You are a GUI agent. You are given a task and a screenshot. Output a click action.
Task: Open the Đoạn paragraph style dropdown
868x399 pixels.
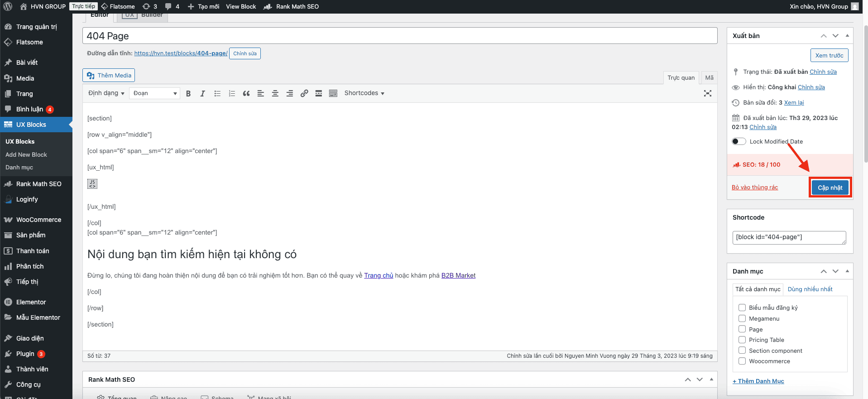[154, 93]
